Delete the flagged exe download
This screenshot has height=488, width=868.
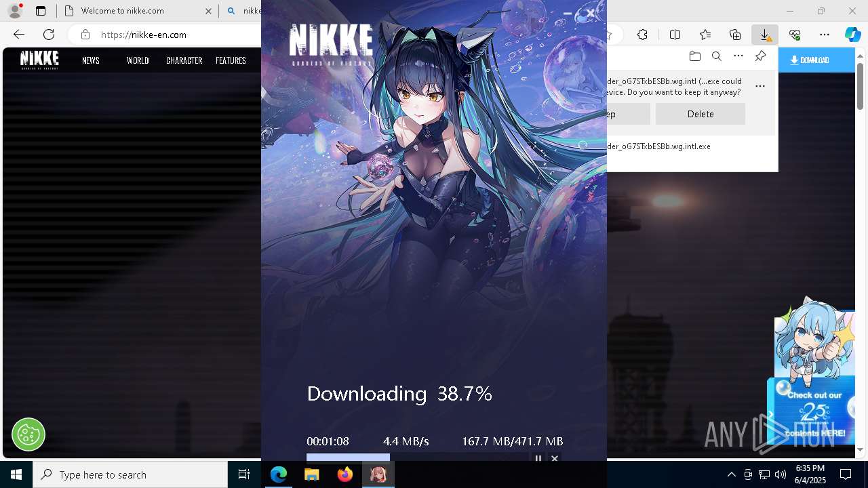701,114
